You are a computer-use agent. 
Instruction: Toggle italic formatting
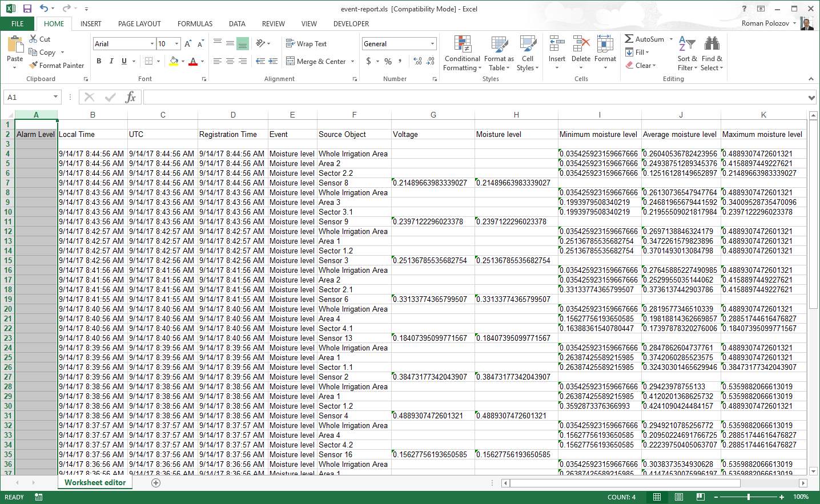coord(111,61)
